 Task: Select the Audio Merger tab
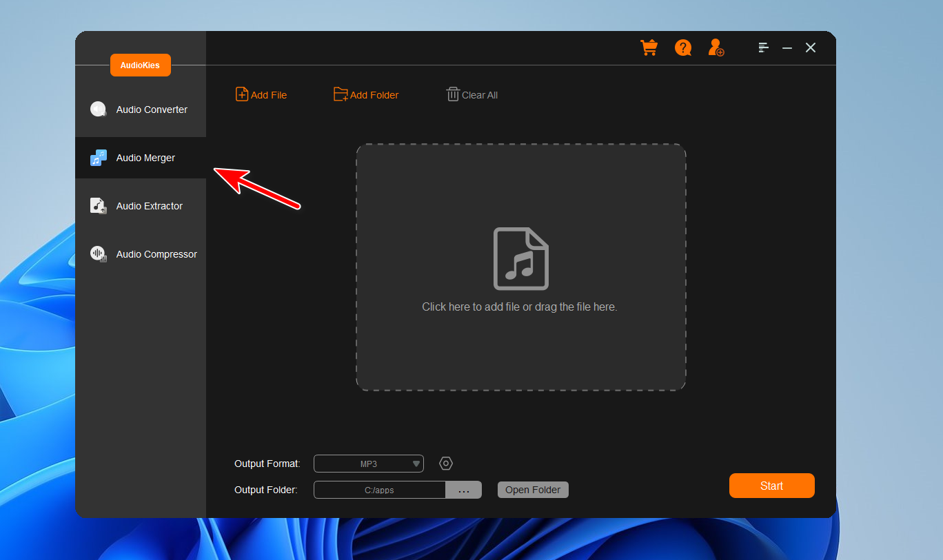pos(145,158)
